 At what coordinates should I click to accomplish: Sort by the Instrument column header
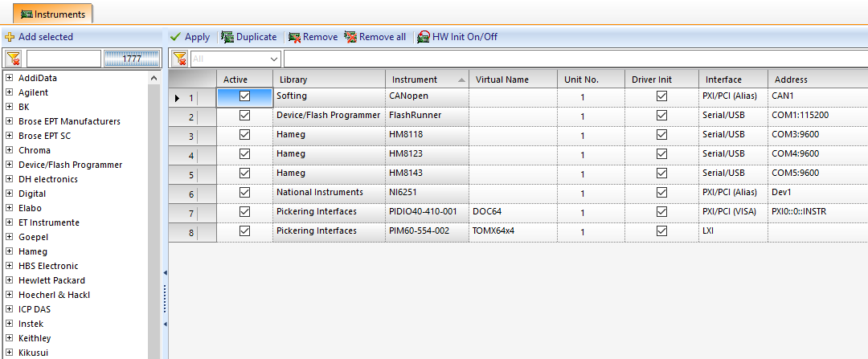427,80
